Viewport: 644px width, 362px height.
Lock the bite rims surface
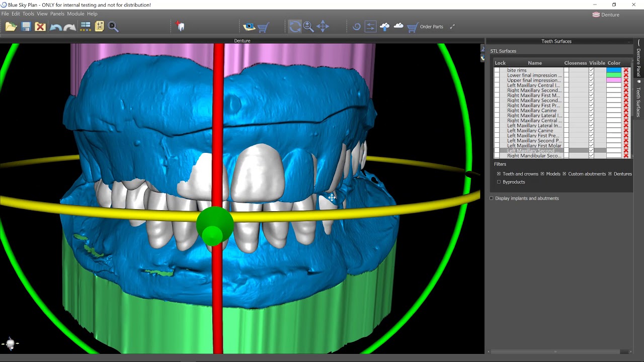(497, 70)
